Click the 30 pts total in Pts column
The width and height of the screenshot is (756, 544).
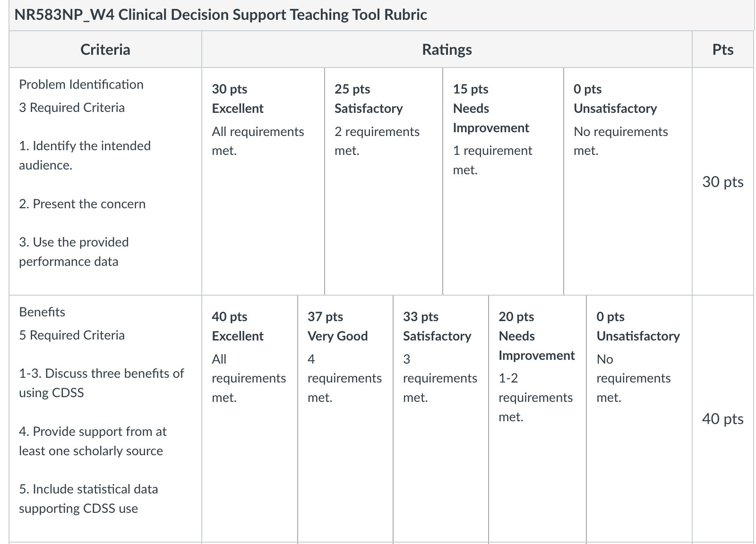[x=723, y=181]
